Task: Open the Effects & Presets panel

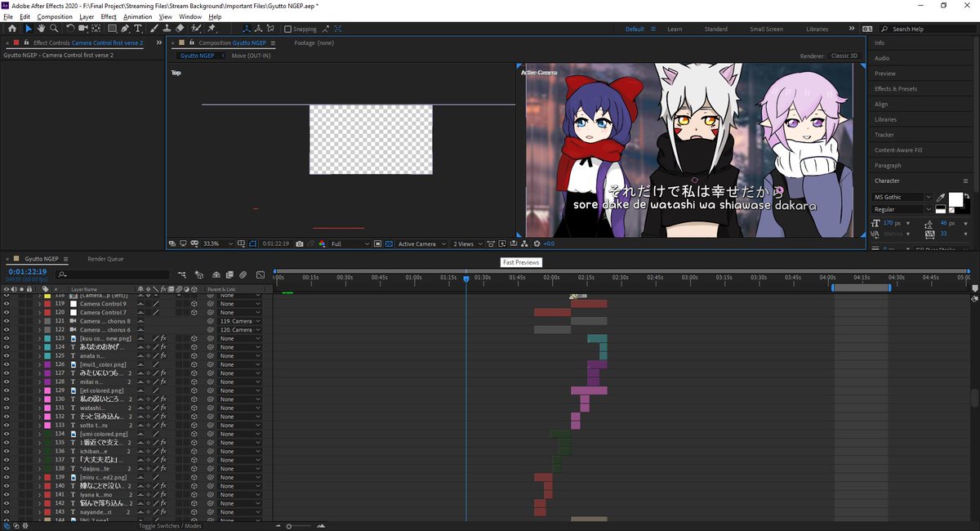Action: point(896,88)
